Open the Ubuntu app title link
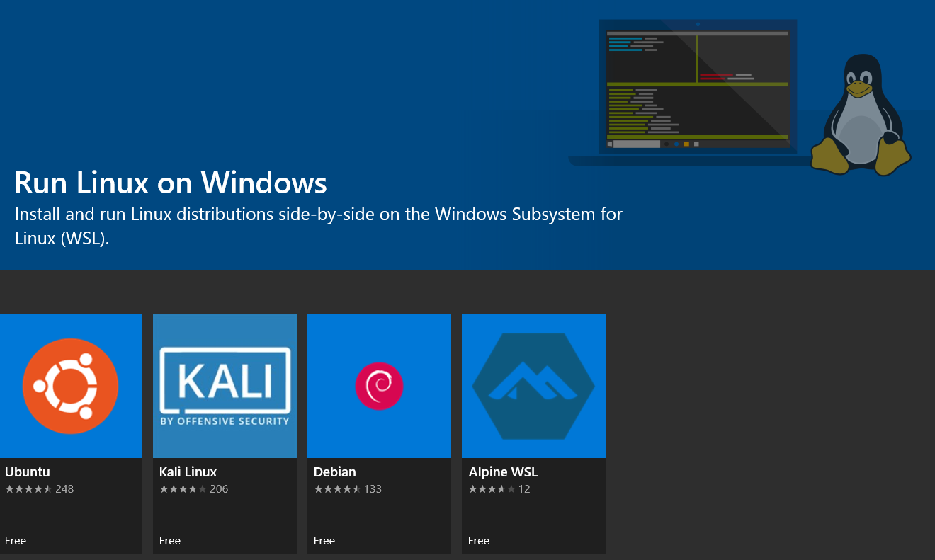Viewport: 935px width, 560px height. tap(28, 472)
